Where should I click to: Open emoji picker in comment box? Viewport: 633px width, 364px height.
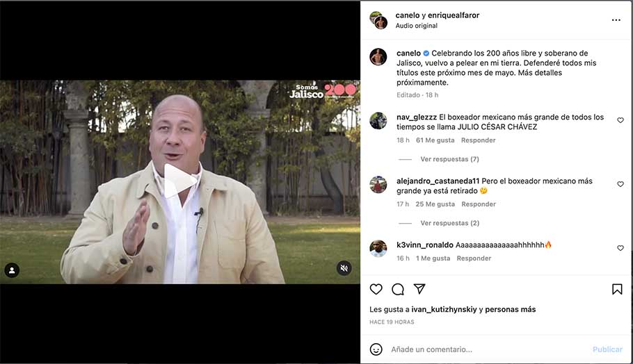pos(376,349)
